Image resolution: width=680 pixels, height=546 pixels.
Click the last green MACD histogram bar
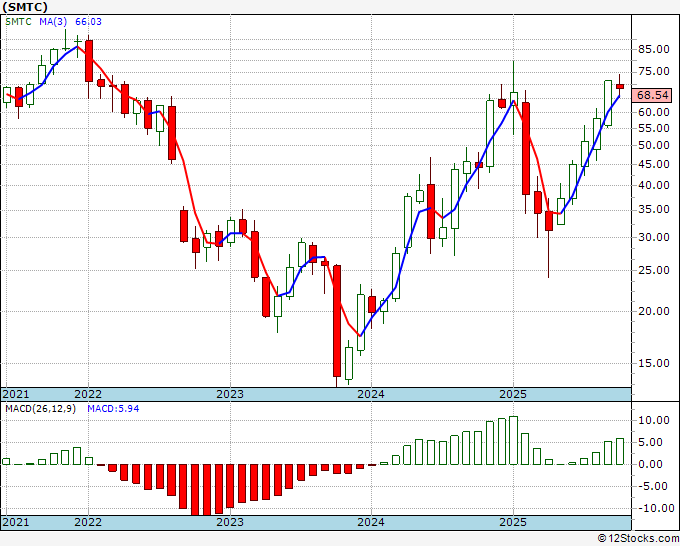tap(620, 451)
